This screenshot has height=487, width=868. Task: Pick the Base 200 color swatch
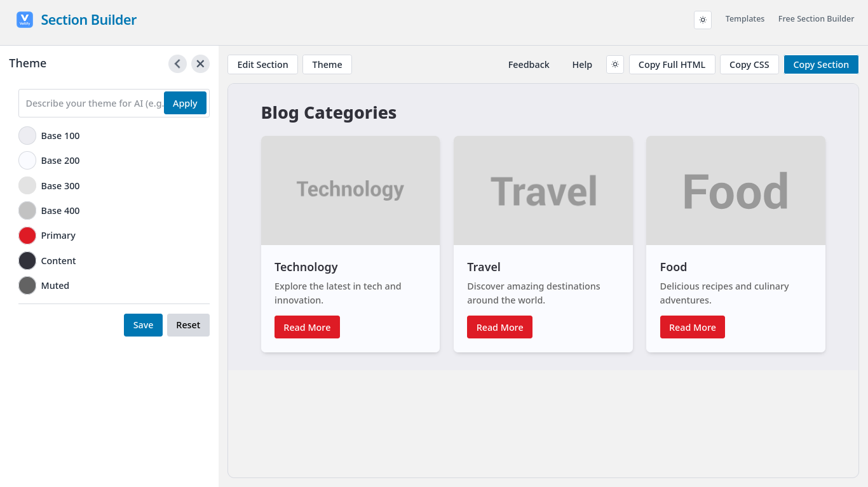point(27,161)
